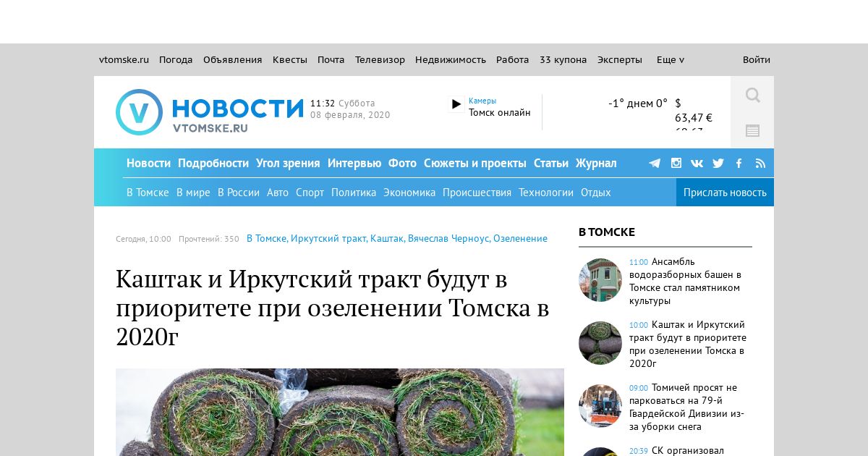Select 'Экономика' category tab
This screenshot has height=456, width=868.
tap(409, 193)
